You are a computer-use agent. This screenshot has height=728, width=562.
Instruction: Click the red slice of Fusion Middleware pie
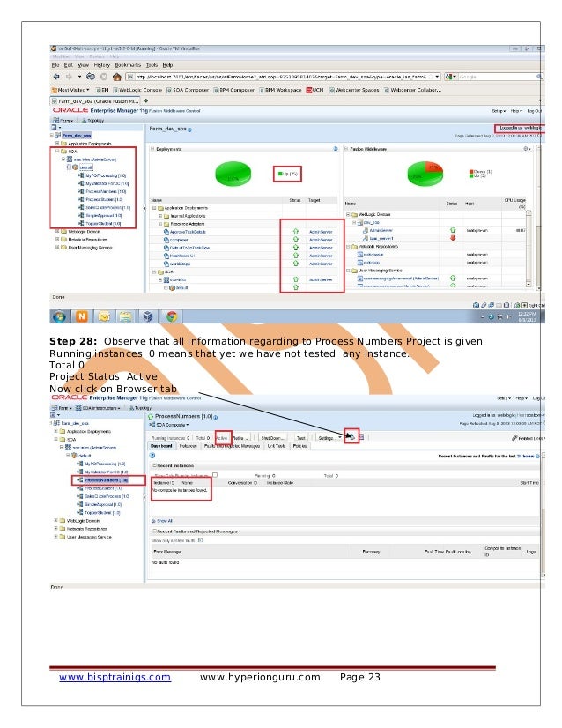pos(435,167)
